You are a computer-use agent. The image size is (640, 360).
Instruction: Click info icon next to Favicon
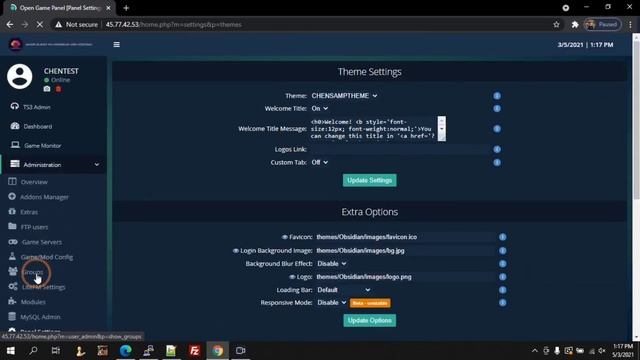tap(502, 237)
